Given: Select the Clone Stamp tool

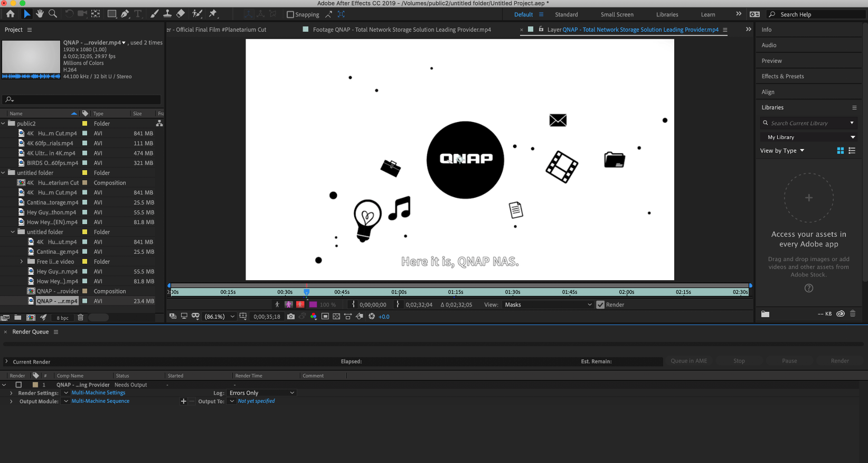Looking at the screenshot, I should (x=167, y=14).
